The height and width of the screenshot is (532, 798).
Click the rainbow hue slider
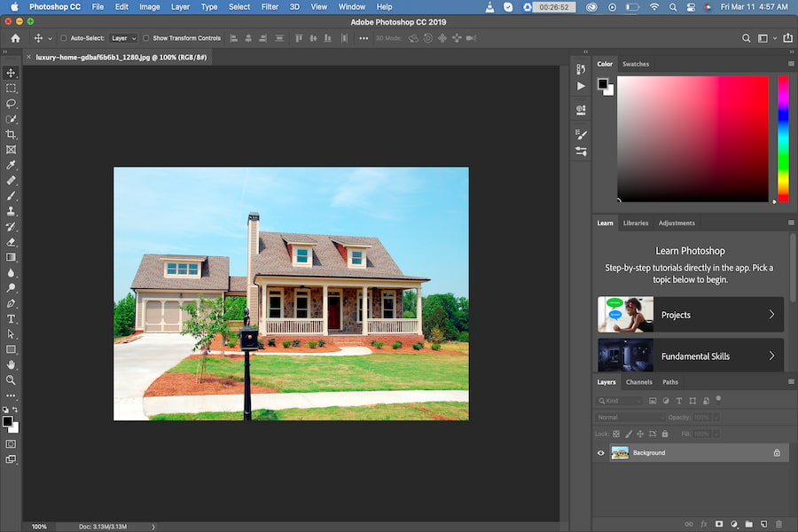click(x=783, y=139)
